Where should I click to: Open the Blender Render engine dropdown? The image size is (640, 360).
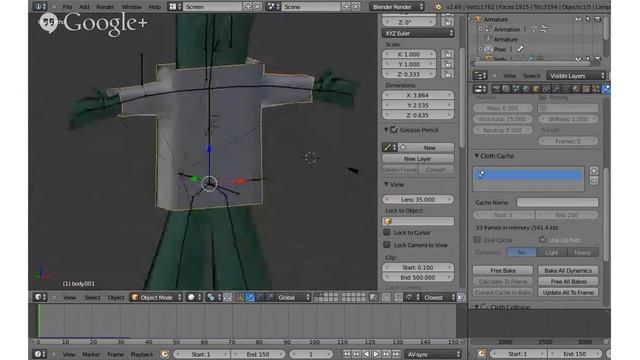(397, 7)
